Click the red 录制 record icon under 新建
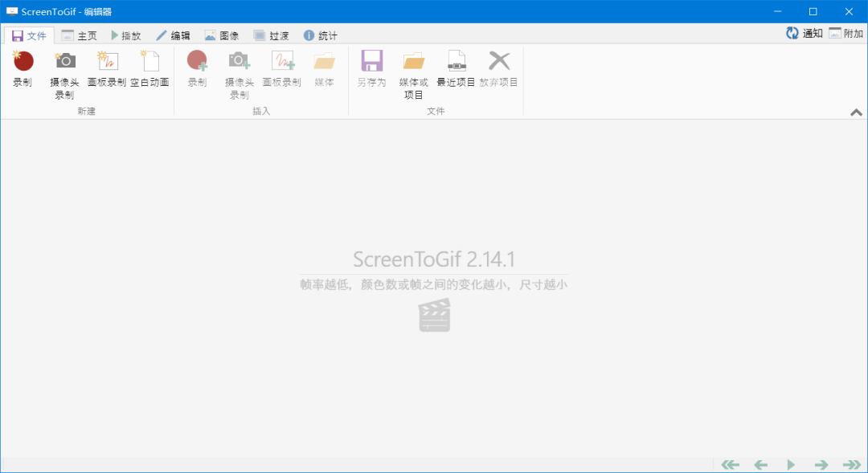This screenshot has width=868, height=473. tap(23, 62)
